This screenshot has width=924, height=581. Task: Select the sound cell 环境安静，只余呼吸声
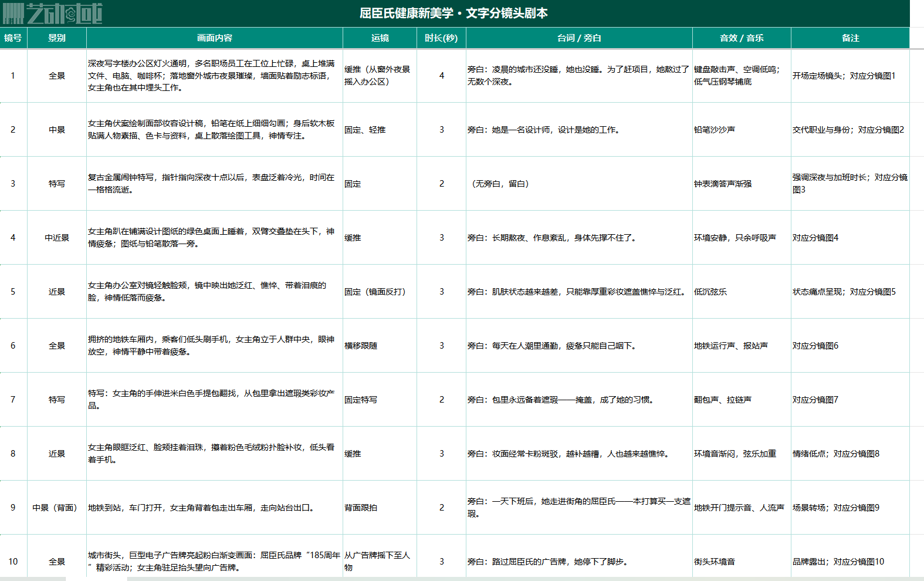pyautogui.click(x=742, y=238)
